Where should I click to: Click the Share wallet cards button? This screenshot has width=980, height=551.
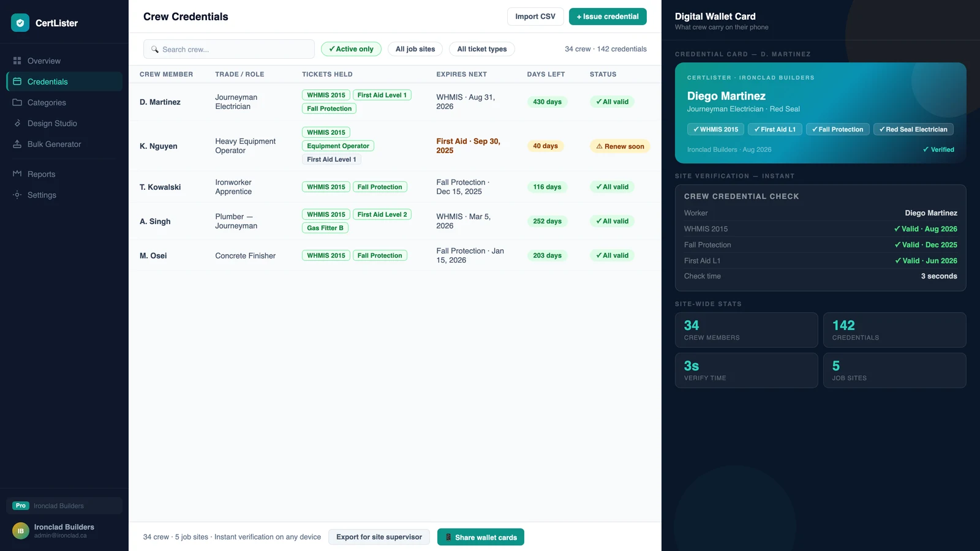481,537
